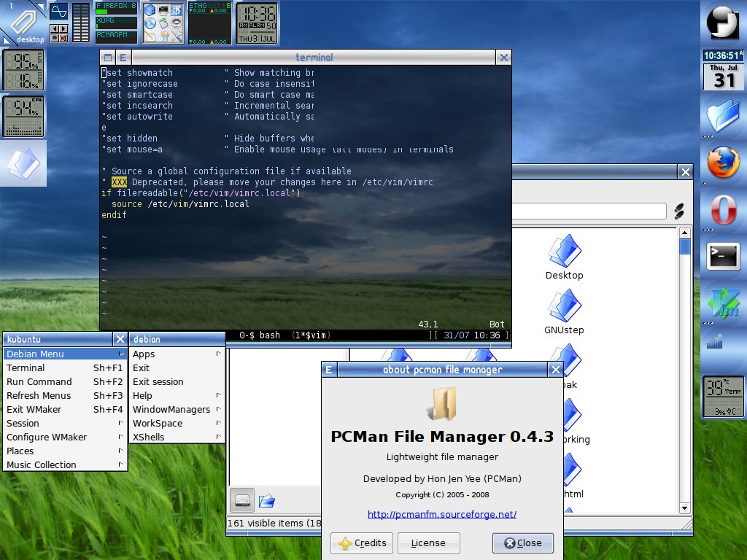Click the temperature monitor dockapp
Image resolution: width=747 pixels, height=560 pixels.
click(723, 396)
